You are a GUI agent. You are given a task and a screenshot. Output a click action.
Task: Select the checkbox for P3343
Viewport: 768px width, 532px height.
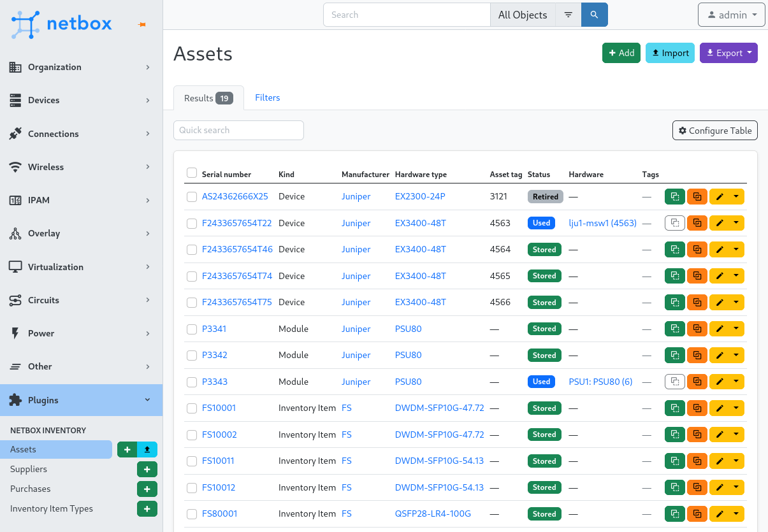pos(192,382)
